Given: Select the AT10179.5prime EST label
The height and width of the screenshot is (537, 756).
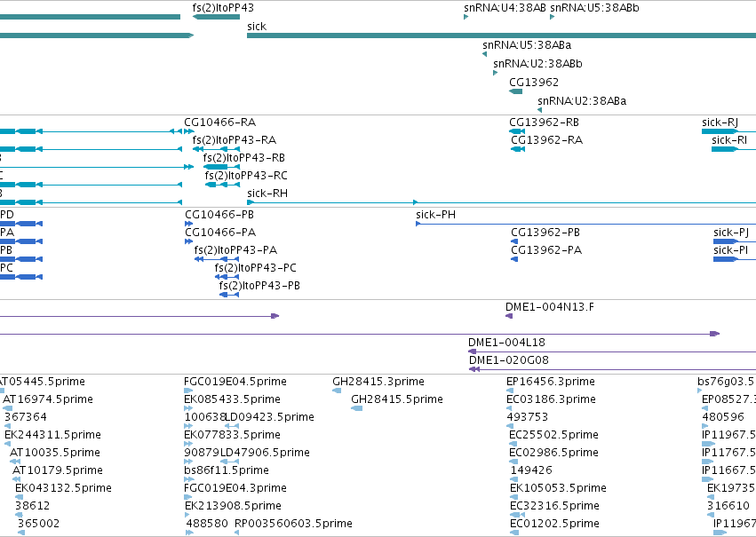Looking at the screenshot, I should (58, 470).
